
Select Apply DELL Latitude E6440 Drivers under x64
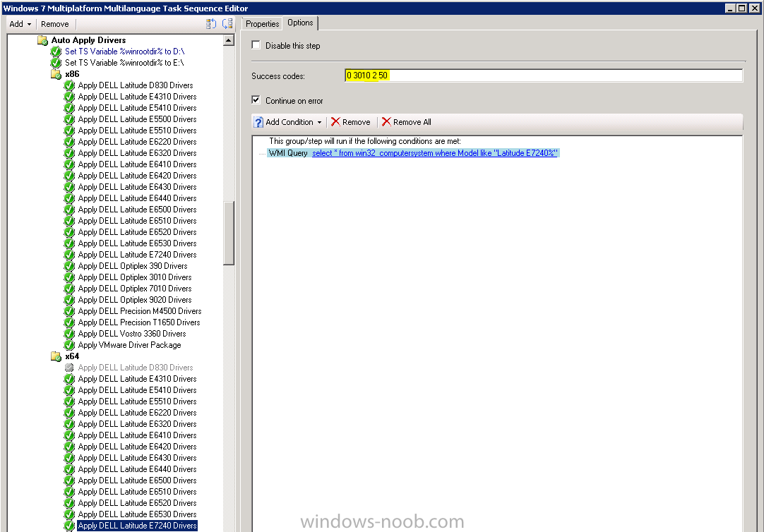(138, 469)
